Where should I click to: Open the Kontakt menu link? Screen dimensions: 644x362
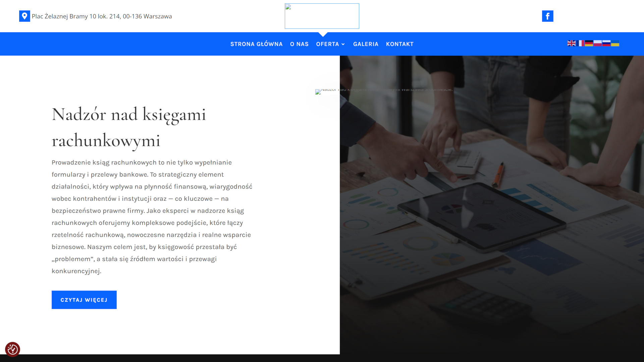click(399, 44)
